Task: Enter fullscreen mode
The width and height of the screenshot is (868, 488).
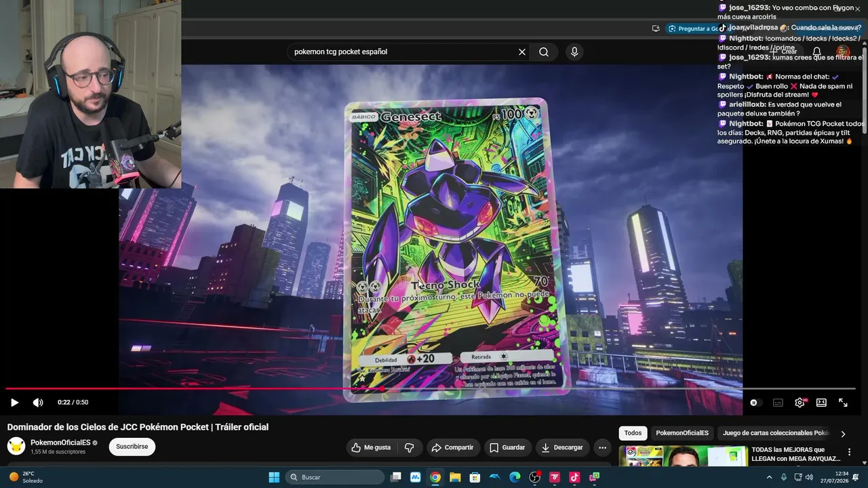Action: click(x=843, y=403)
